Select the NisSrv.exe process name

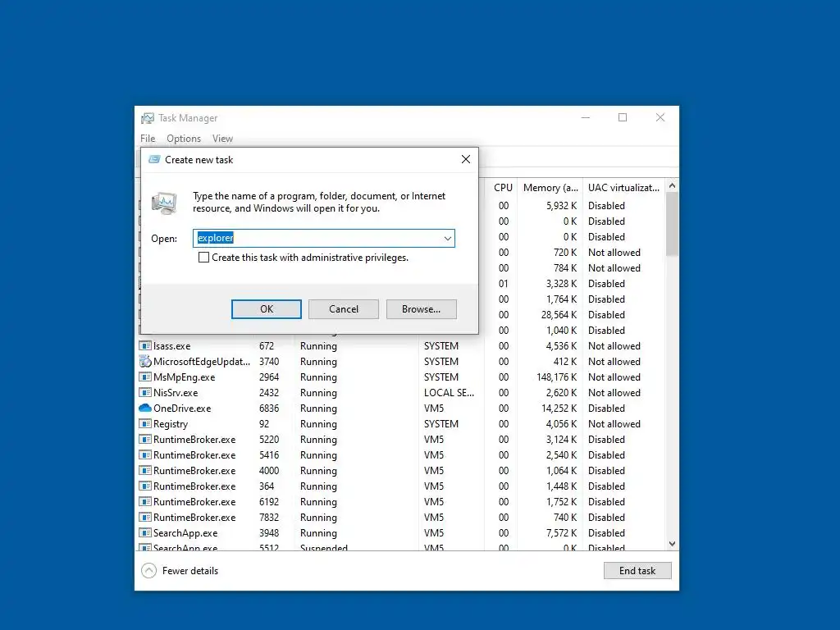coord(176,393)
